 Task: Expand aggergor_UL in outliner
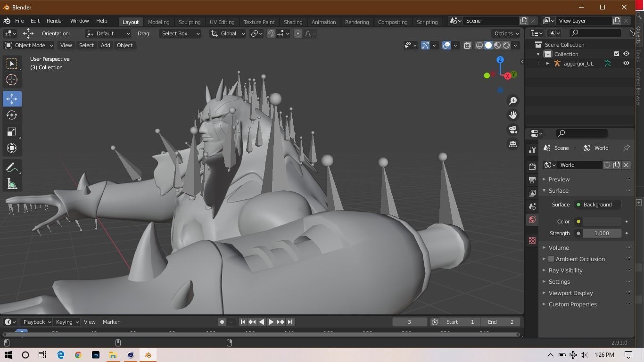tap(548, 63)
